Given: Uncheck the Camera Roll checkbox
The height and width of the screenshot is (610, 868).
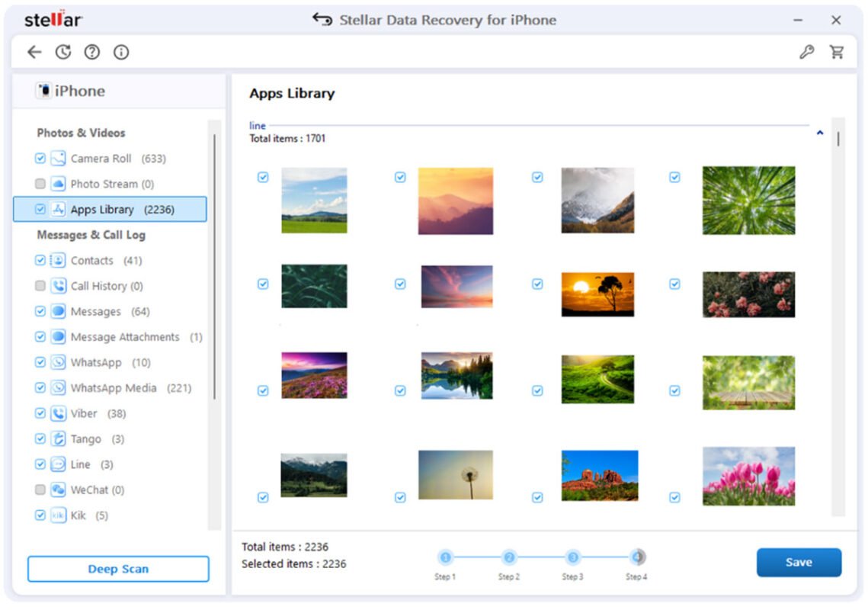Looking at the screenshot, I should coord(40,158).
